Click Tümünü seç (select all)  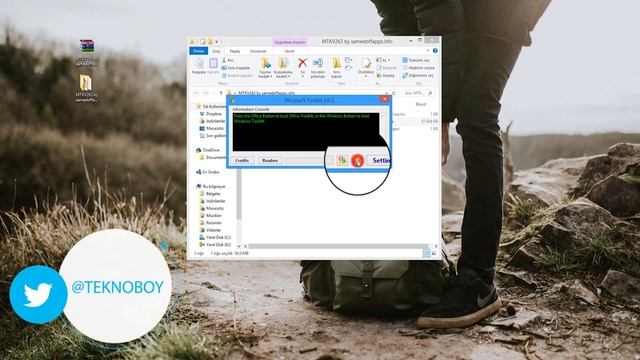(x=416, y=60)
